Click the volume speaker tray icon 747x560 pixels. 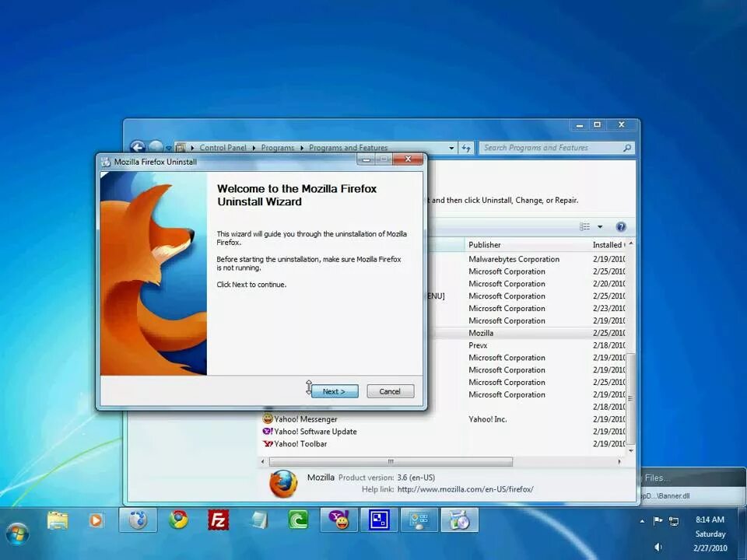pyautogui.click(x=658, y=547)
